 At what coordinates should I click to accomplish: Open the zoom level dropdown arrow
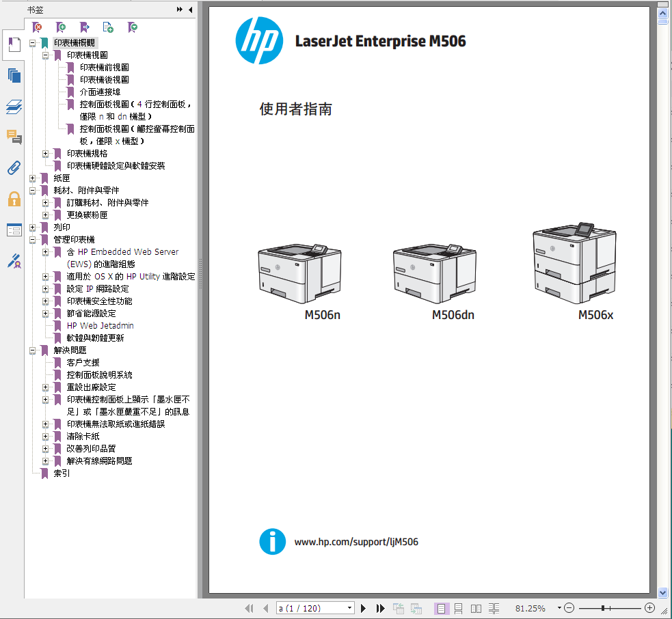559,608
